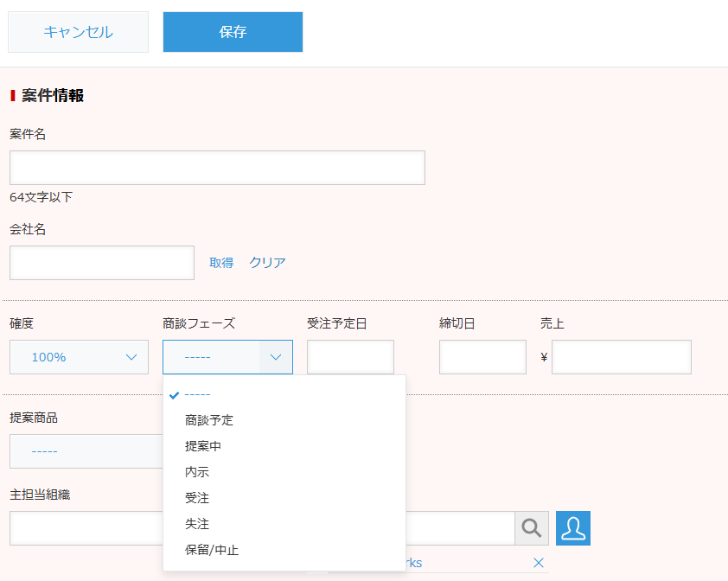The height and width of the screenshot is (581, 728).
Task: Remove the entry with the X icon
Action: click(x=539, y=563)
